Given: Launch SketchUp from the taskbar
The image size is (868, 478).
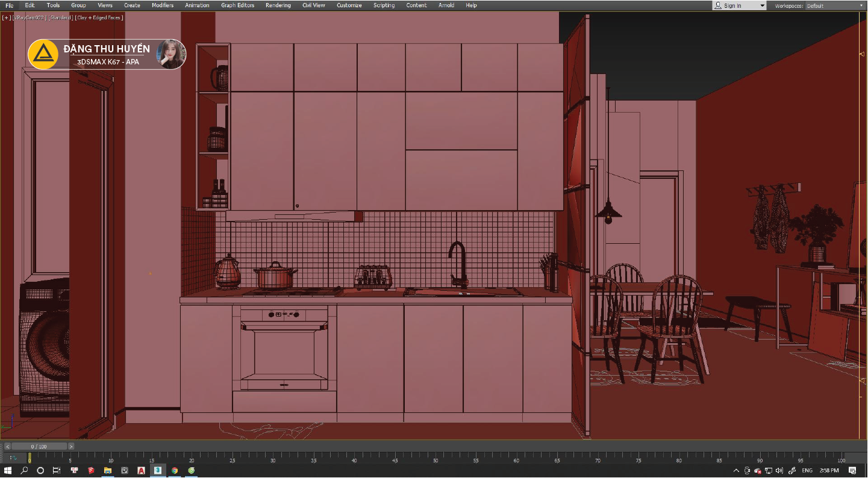Looking at the screenshot, I should tap(91, 470).
